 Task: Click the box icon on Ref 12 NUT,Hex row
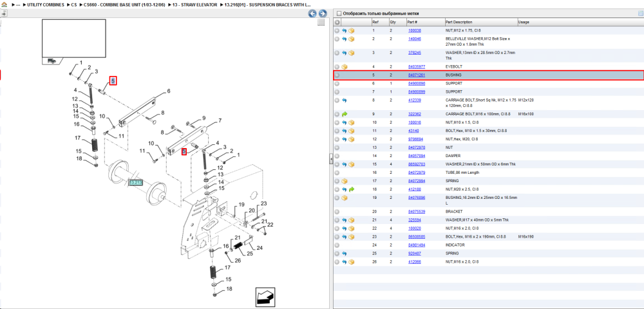tap(352, 140)
